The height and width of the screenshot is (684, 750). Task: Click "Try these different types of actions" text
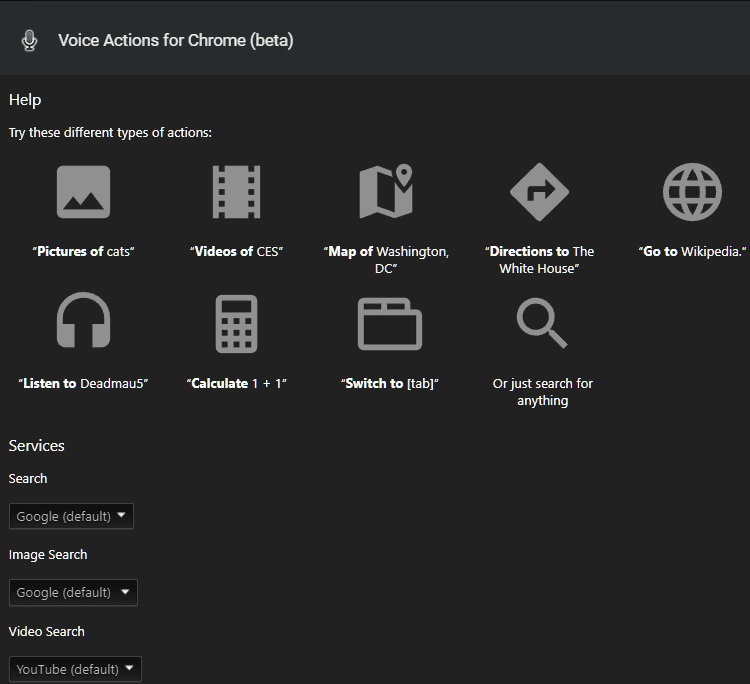[x=110, y=132]
